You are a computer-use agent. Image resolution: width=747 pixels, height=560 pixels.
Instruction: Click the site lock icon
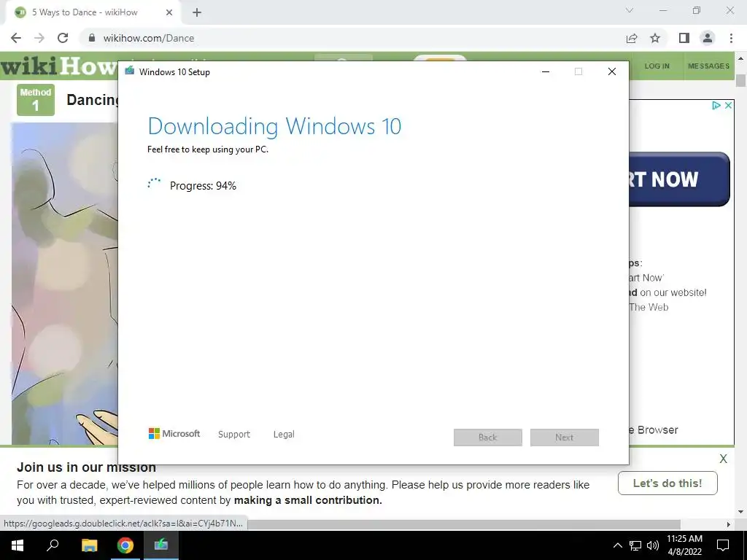pyautogui.click(x=93, y=38)
